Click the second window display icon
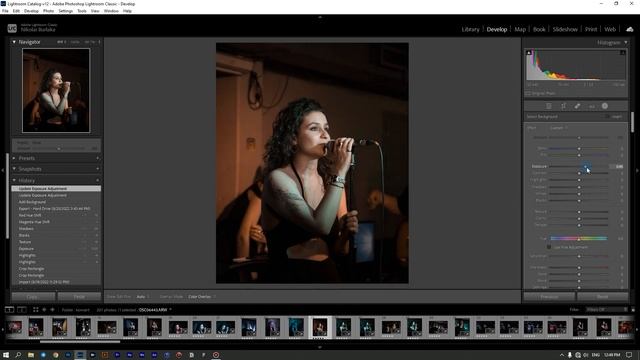640x360 pixels. pyautogui.click(x=22, y=310)
